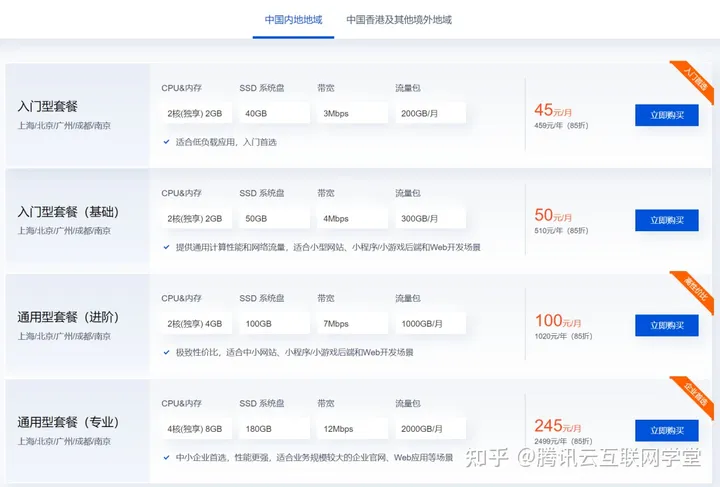Image resolution: width=720 pixels, height=487 pixels.
Task: Click the 1000GB/月 traffic value
Action: pyautogui.click(x=430, y=324)
